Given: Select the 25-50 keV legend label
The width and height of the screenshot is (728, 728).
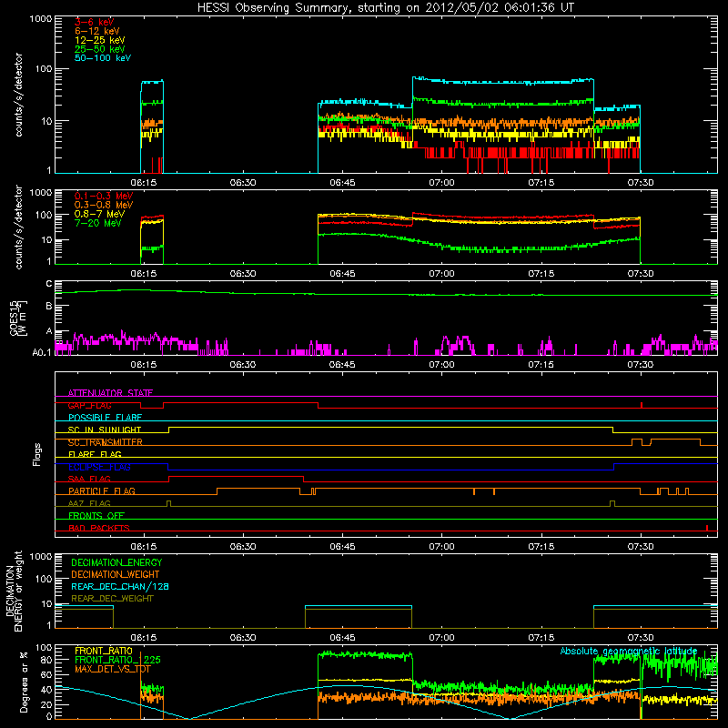Looking at the screenshot, I should tap(99, 49).
